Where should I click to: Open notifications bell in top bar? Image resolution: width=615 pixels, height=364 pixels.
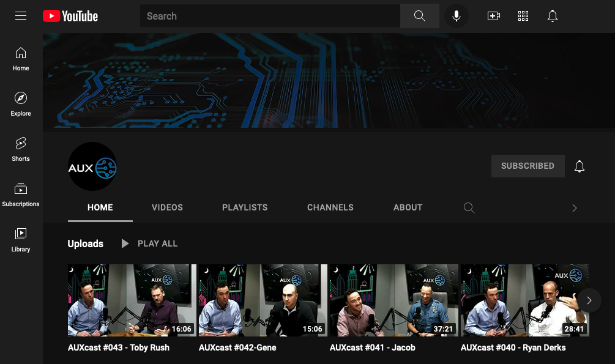(x=553, y=16)
